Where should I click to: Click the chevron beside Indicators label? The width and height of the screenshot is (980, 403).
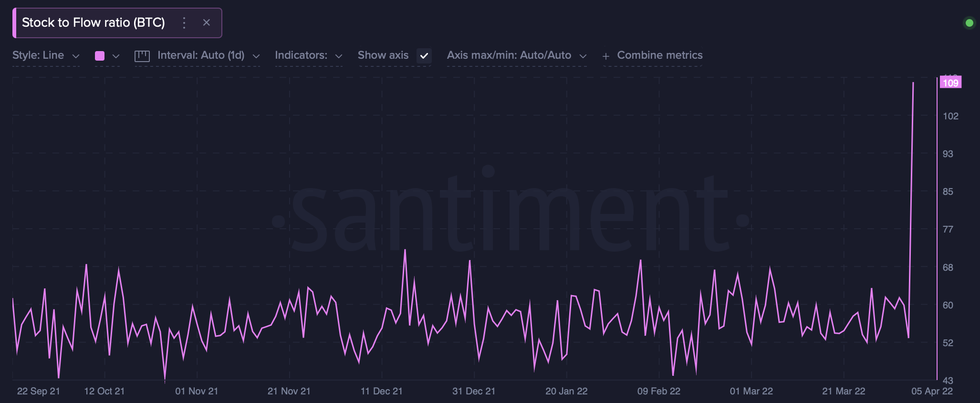click(339, 56)
